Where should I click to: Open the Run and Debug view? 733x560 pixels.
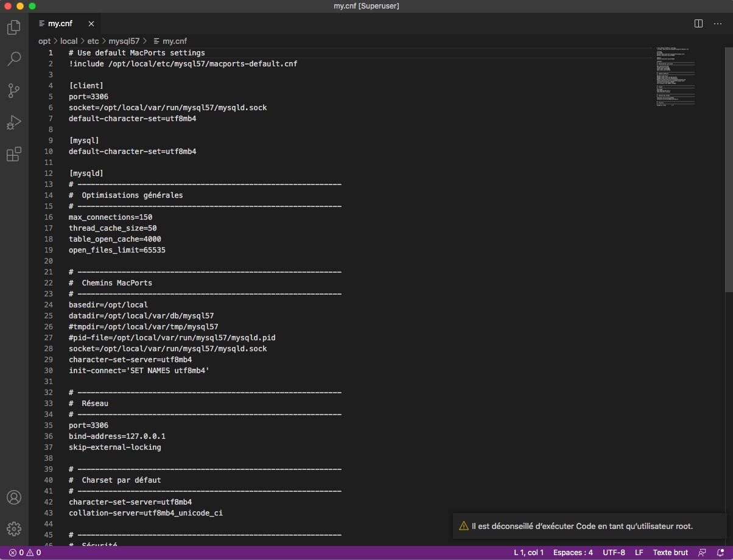pos(13,122)
